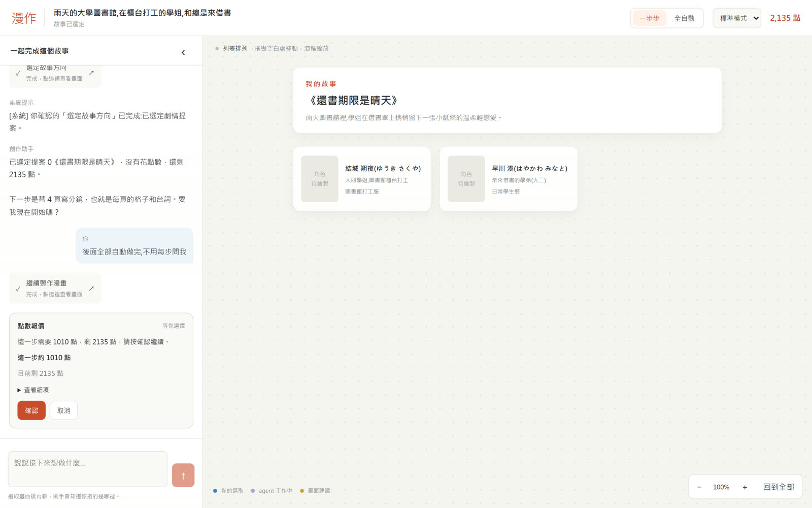Click the 2,135 點 balance
Image resolution: width=812 pixels, height=508 pixels.
(785, 18)
